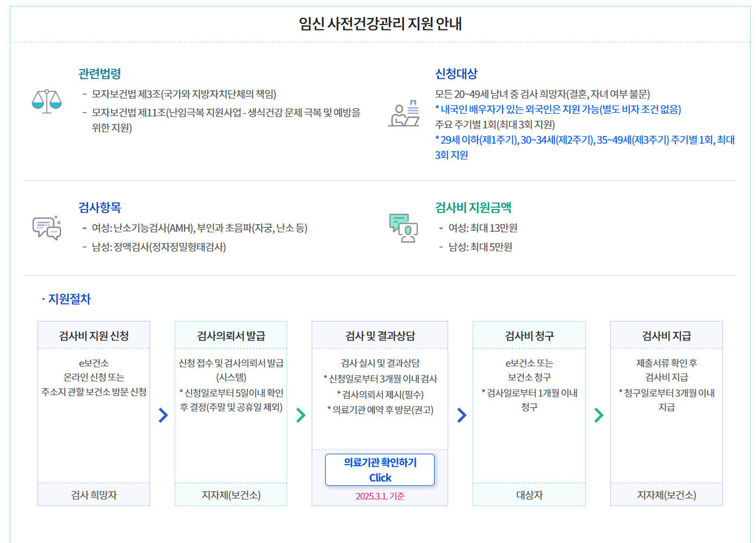Click the person-with-document icon beside 신청대상
The image size is (756, 543).
pyautogui.click(x=404, y=113)
